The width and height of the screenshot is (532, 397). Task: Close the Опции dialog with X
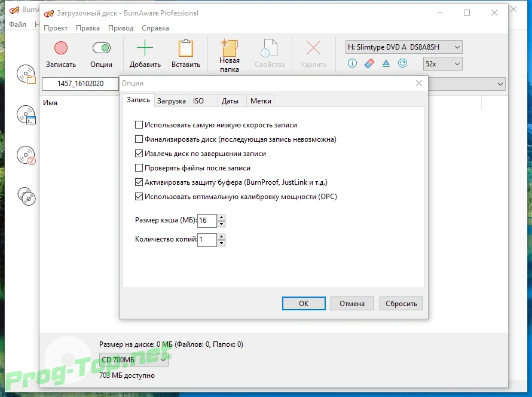pos(419,84)
